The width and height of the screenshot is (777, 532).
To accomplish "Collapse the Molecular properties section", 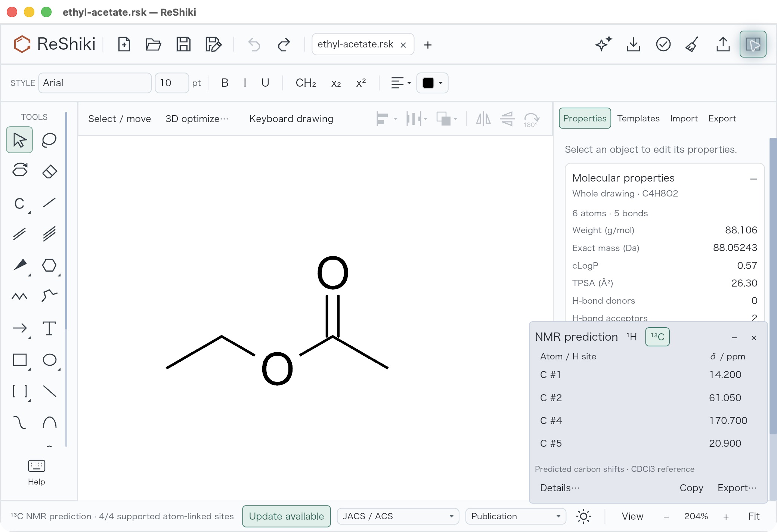I will pyautogui.click(x=753, y=179).
